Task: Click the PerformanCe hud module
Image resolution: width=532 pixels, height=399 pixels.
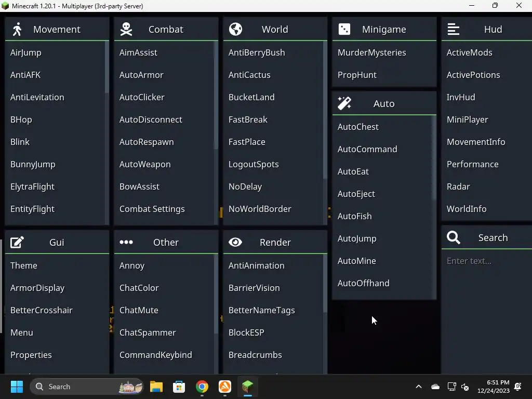Action: tap(486, 164)
